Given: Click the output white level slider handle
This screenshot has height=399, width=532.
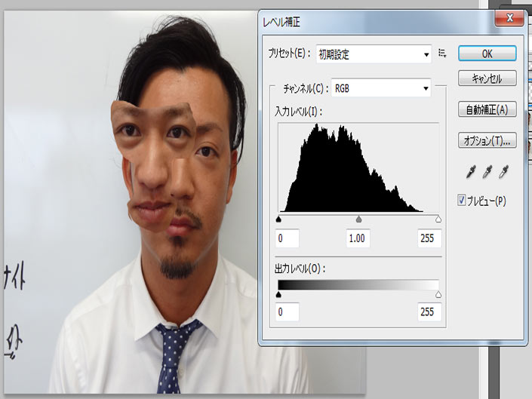Looking at the screenshot, I should (x=438, y=294).
